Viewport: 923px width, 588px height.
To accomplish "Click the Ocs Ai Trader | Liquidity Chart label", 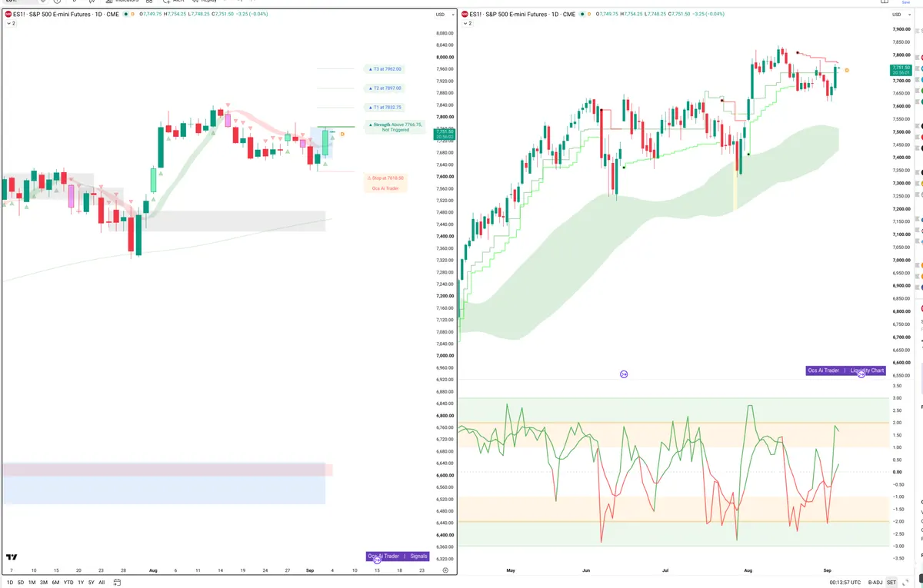I will pyautogui.click(x=846, y=370).
